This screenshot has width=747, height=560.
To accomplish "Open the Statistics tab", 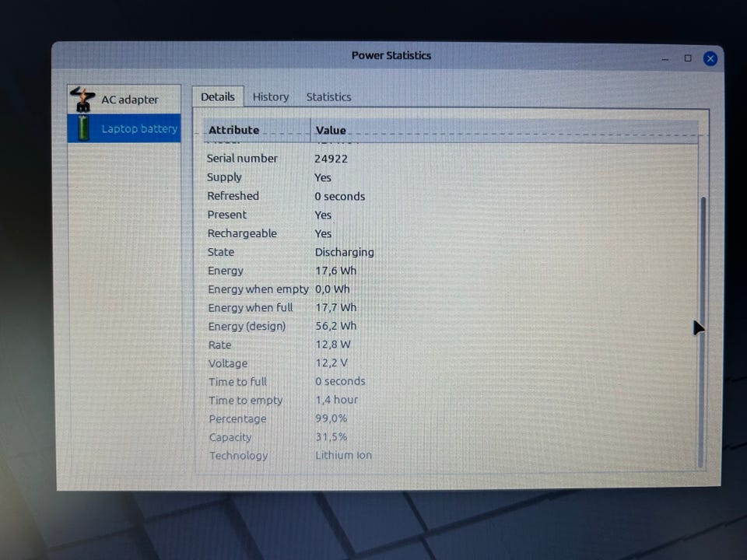I will tap(328, 96).
